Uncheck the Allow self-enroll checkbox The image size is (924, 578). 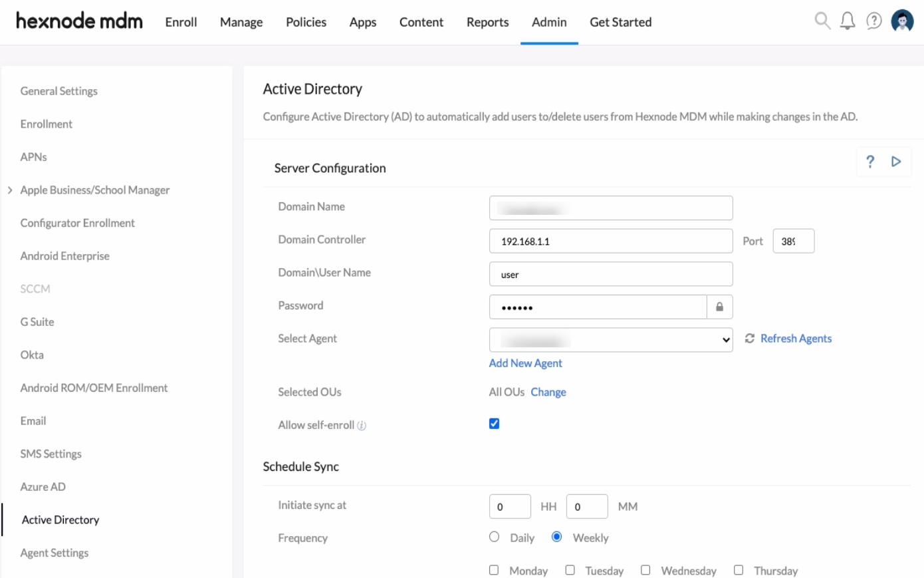tap(494, 424)
